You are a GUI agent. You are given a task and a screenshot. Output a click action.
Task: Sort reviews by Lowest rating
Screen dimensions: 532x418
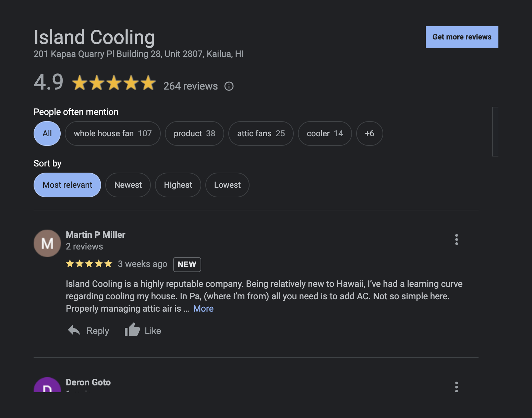(x=227, y=185)
